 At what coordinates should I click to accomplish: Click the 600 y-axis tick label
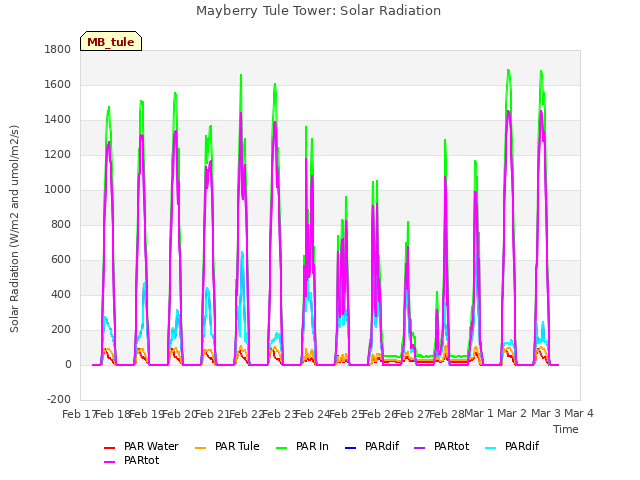[x=61, y=260]
